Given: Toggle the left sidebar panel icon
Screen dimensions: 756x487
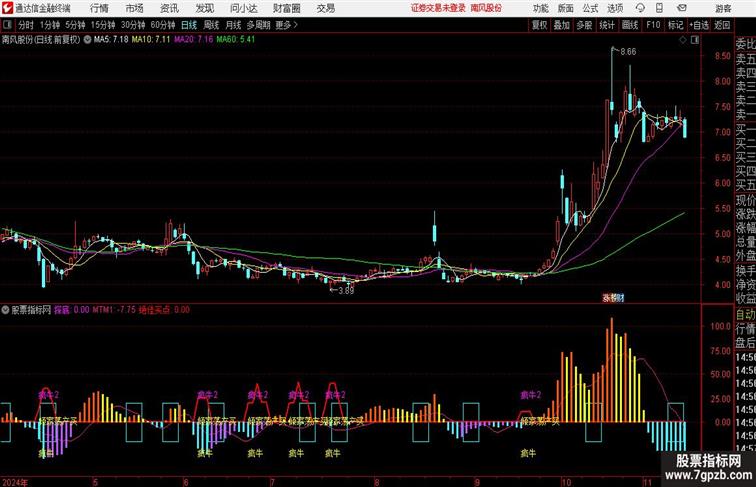Looking at the screenshot, I should [7, 25].
